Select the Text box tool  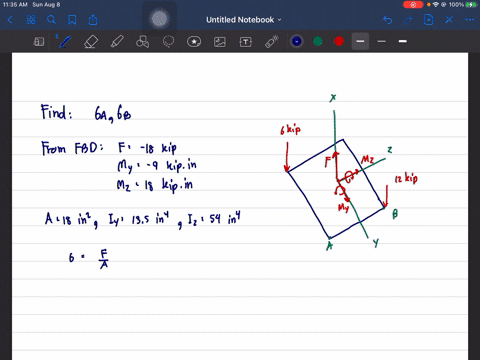coord(246,42)
